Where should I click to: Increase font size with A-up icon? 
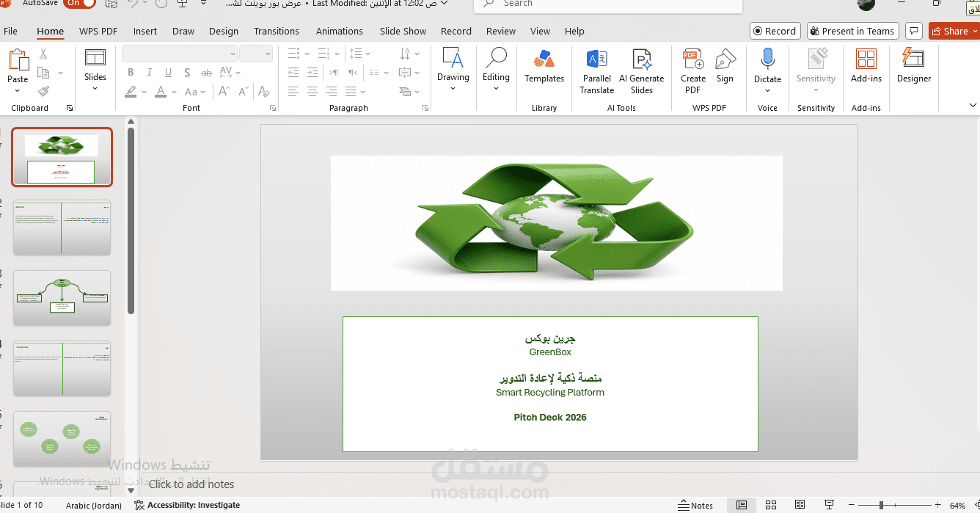(x=224, y=92)
